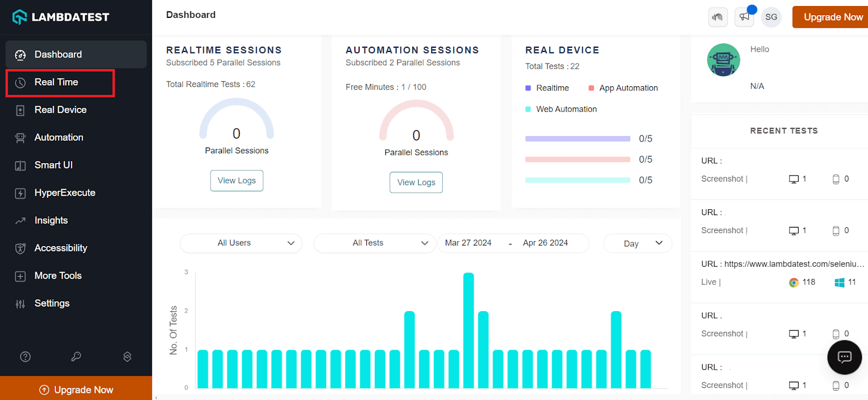Viewport: 868px width, 400px height.
Task: Click the Accessibility shield icon
Action: click(x=20, y=249)
